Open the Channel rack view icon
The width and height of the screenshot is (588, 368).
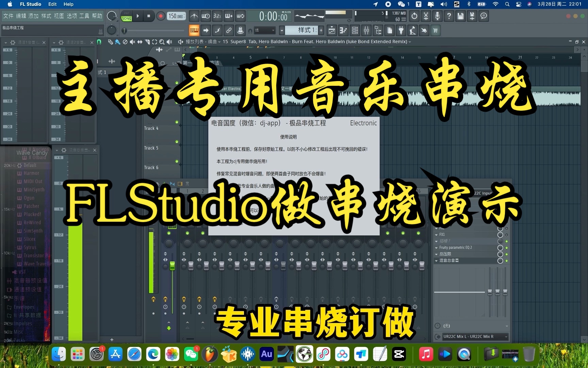click(x=355, y=31)
